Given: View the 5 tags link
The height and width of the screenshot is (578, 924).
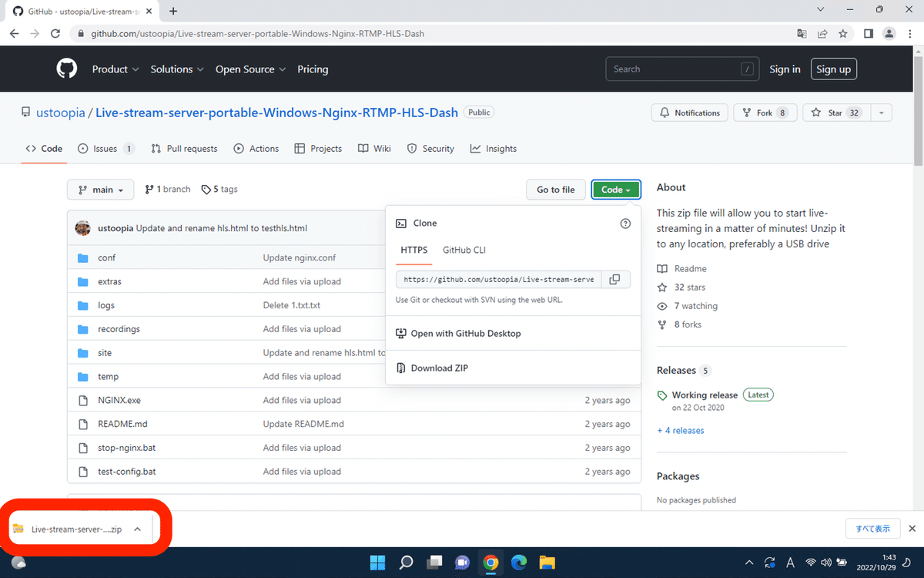Looking at the screenshot, I should 219,190.
